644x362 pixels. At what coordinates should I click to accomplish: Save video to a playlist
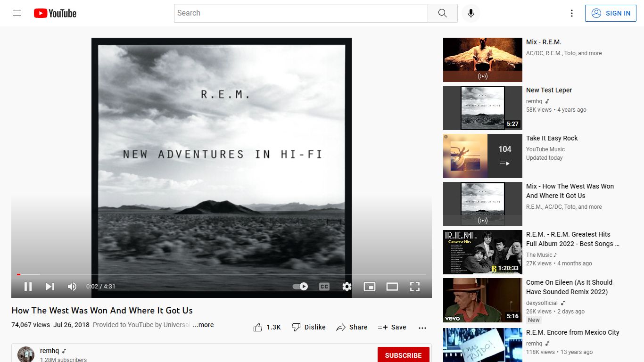(392, 327)
